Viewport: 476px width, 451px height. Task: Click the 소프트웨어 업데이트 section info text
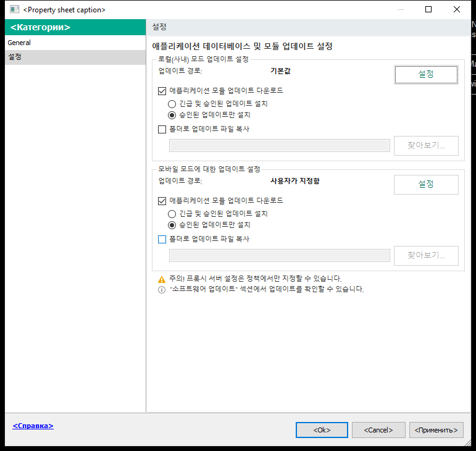tap(267, 289)
